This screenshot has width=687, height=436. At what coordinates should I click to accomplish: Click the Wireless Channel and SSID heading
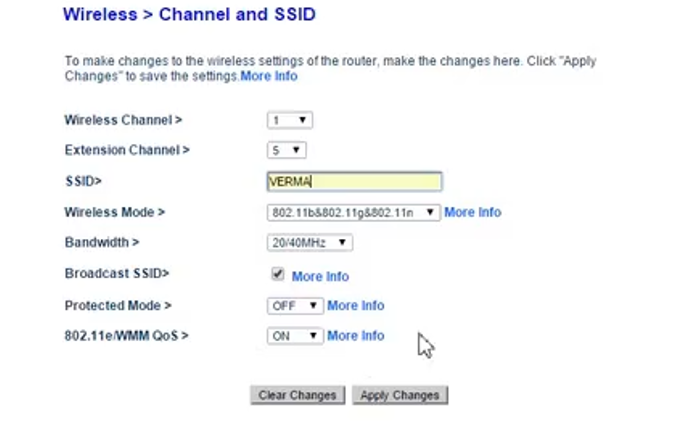[x=189, y=15]
